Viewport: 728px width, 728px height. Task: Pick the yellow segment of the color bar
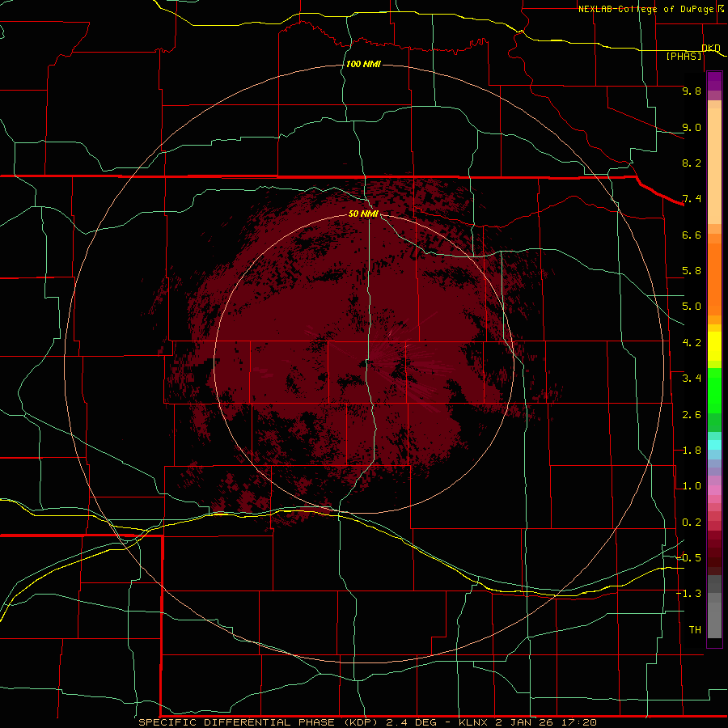coord(714,346)
